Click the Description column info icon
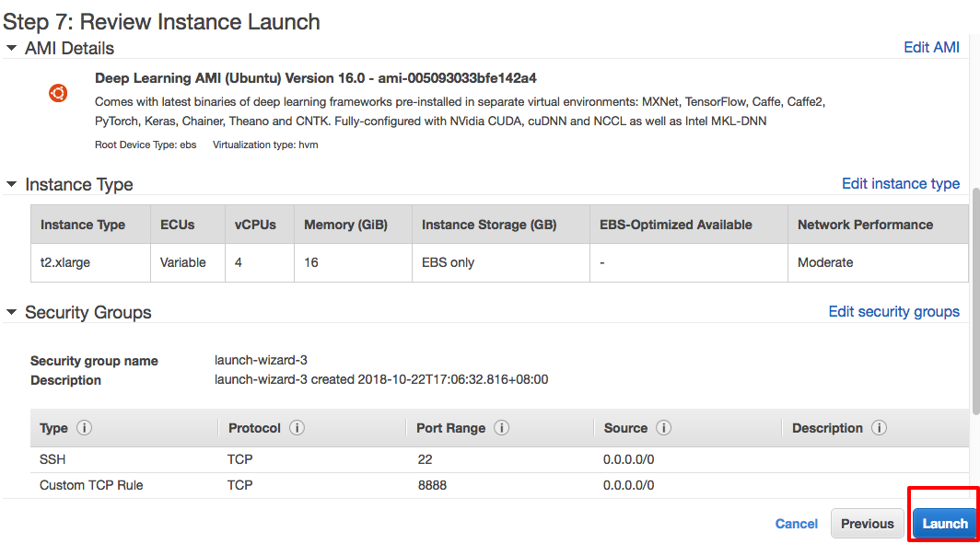Image resolution: width=980 pixels, height=544 pixels. point(879,427)
